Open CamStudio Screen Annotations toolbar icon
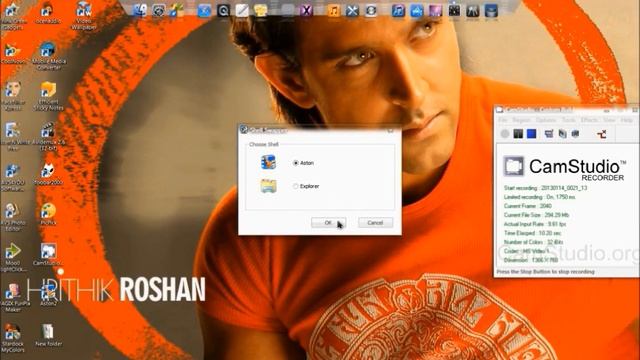 (562, 133)
